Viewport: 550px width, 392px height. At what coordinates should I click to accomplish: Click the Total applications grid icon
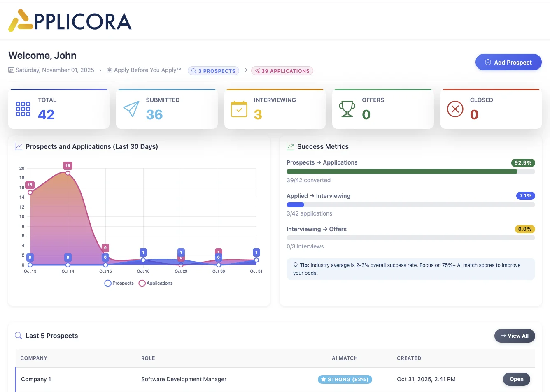coord(23,109)
